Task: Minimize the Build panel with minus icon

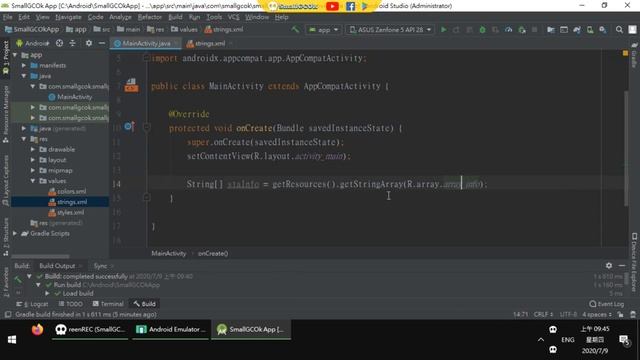Action: point(622,266)
